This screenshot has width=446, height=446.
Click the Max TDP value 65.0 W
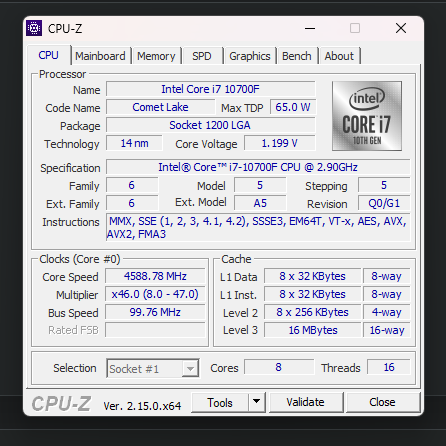pos(293,107)
